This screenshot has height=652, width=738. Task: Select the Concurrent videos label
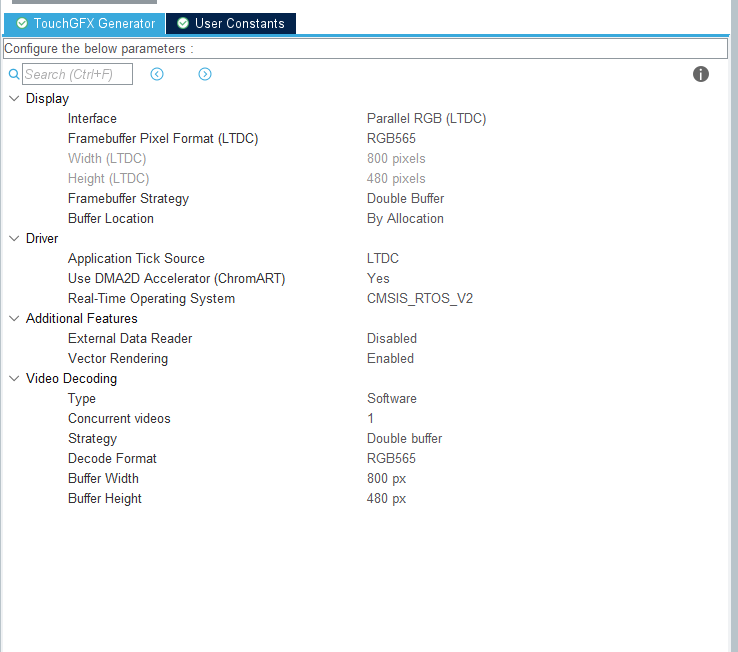[x=119, y=419]
